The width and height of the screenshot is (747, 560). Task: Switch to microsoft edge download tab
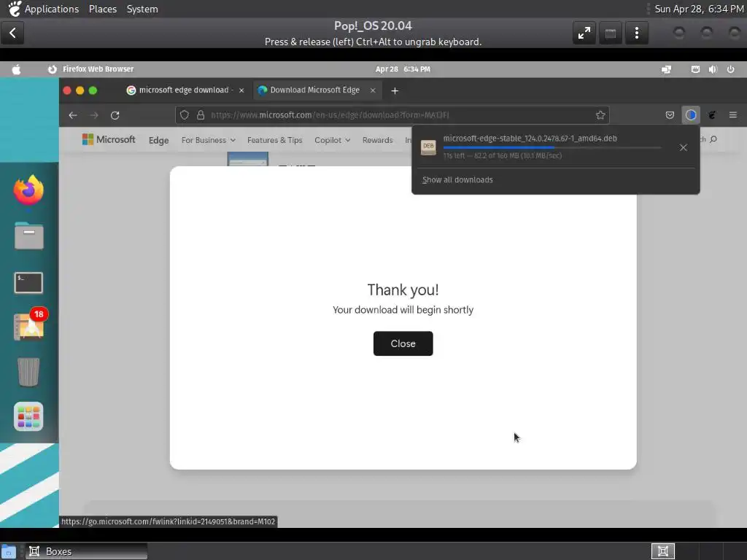(185, 90)
